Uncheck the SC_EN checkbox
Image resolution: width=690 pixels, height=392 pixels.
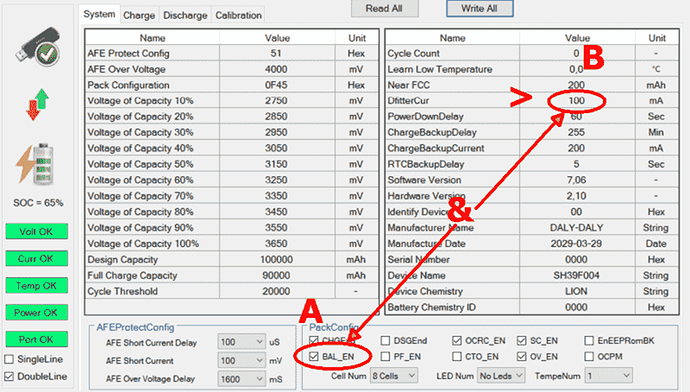coord(521,341)
